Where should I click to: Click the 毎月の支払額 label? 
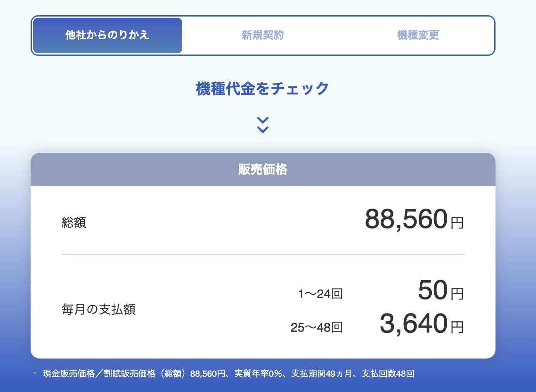(x=98, y=309)
